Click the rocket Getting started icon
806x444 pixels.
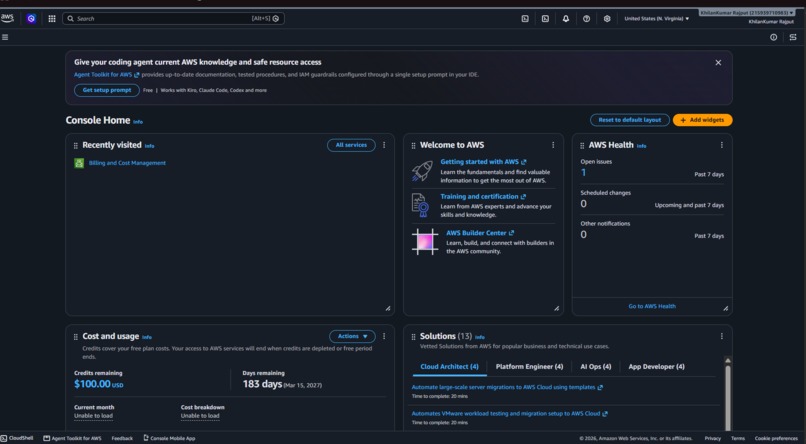[x=423, y=171]
